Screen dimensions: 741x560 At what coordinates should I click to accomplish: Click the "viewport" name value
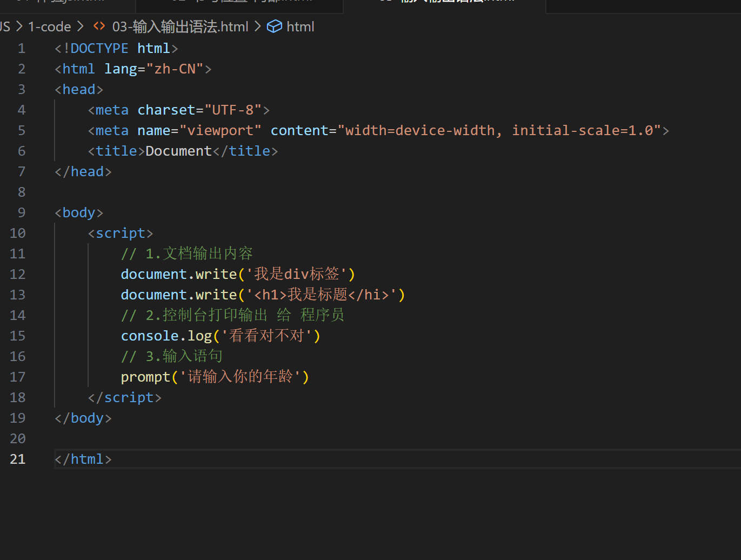point(221,131)
